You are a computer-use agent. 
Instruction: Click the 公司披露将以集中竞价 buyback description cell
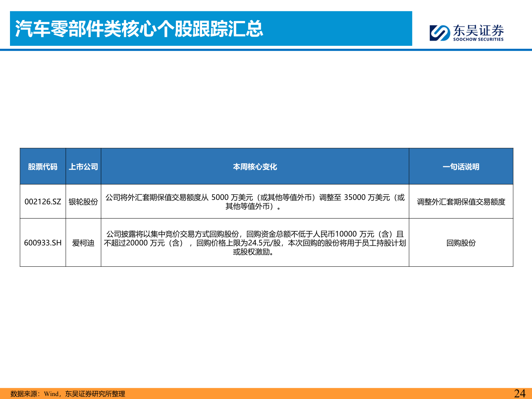[x=255, y=243]
